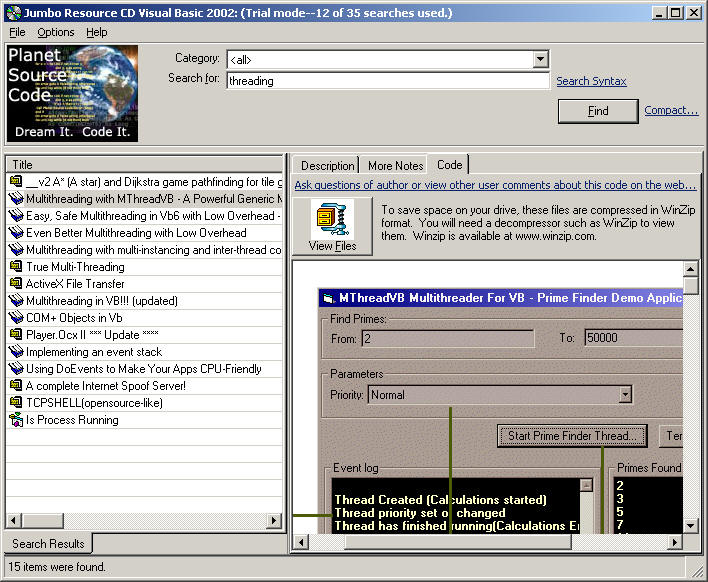Viewport: 708px width, 582px height.
Task: Click the Planet Source Code logo image
Action: [72, 93]
